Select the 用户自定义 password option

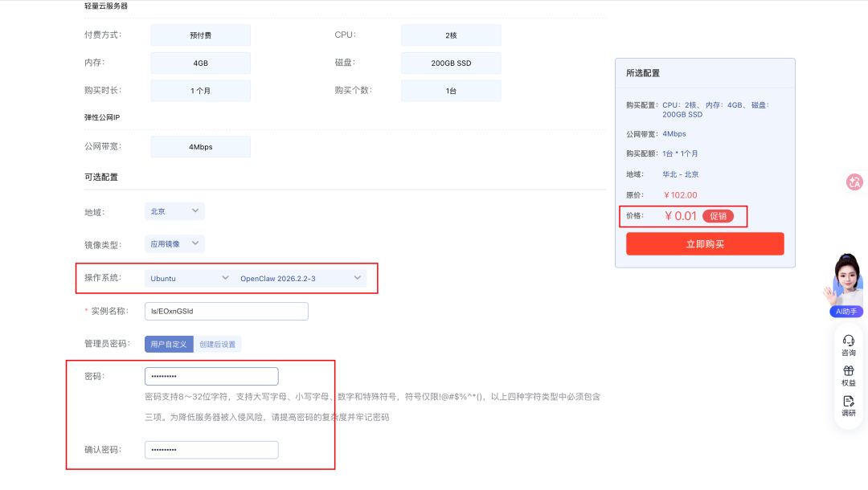point(168,344)
